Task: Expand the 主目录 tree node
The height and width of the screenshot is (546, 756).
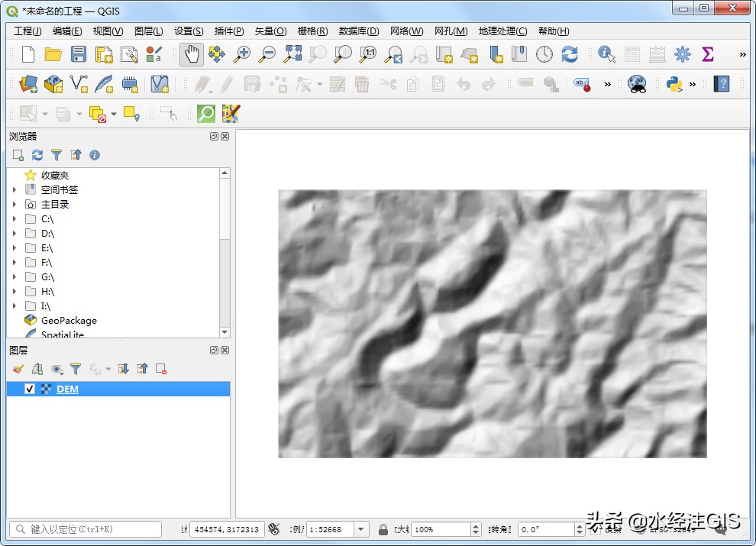Action: pyautogui.click(x=15, y=204)
